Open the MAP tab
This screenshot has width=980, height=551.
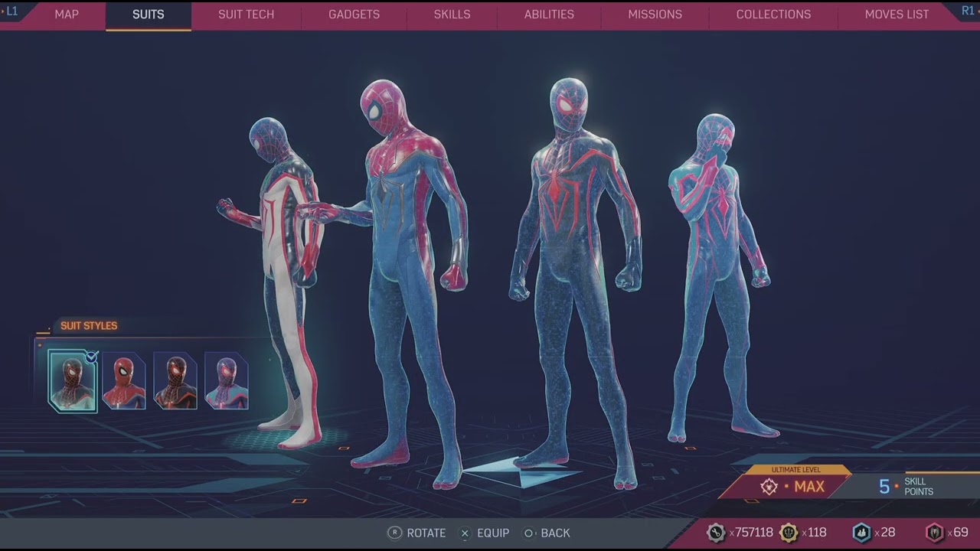(x=67, y=15)
